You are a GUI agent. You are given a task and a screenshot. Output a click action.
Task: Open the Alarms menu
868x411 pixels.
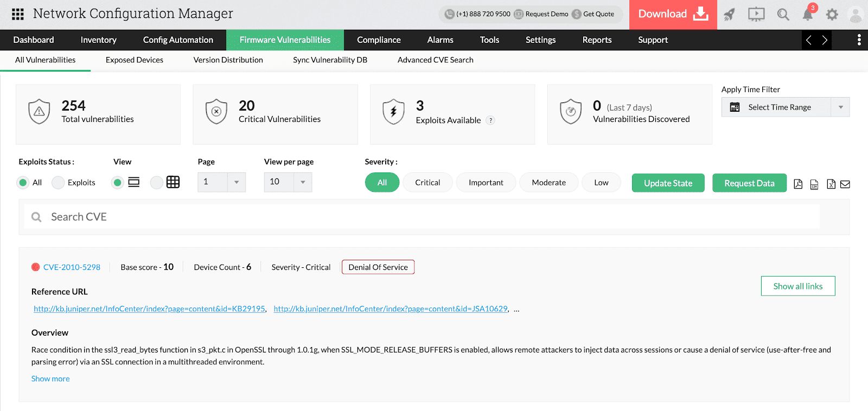(441, 40)
